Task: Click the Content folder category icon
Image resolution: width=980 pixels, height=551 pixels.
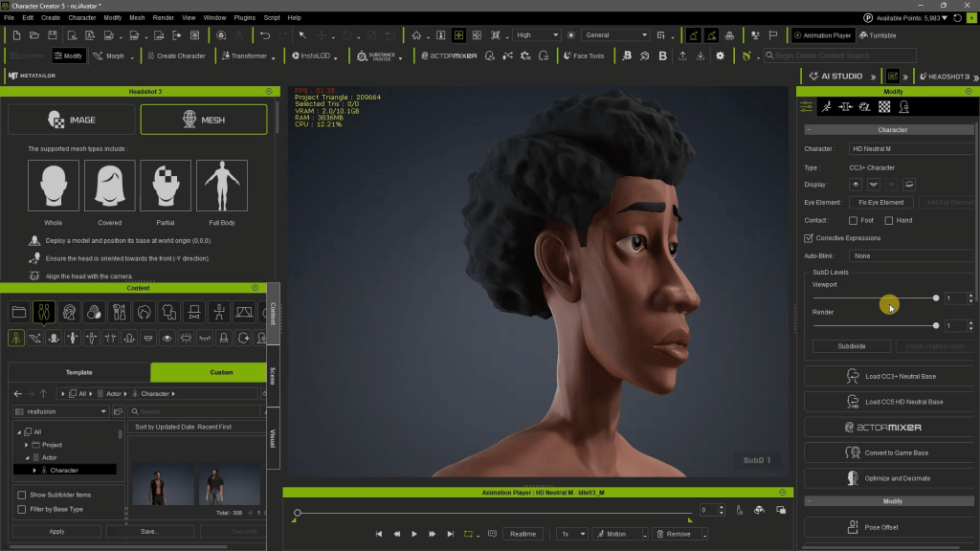Action: [19, 312]
